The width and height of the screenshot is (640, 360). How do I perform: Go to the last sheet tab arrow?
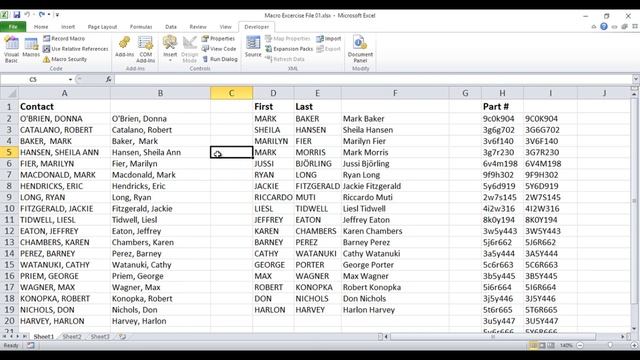(x=24, y=337)
